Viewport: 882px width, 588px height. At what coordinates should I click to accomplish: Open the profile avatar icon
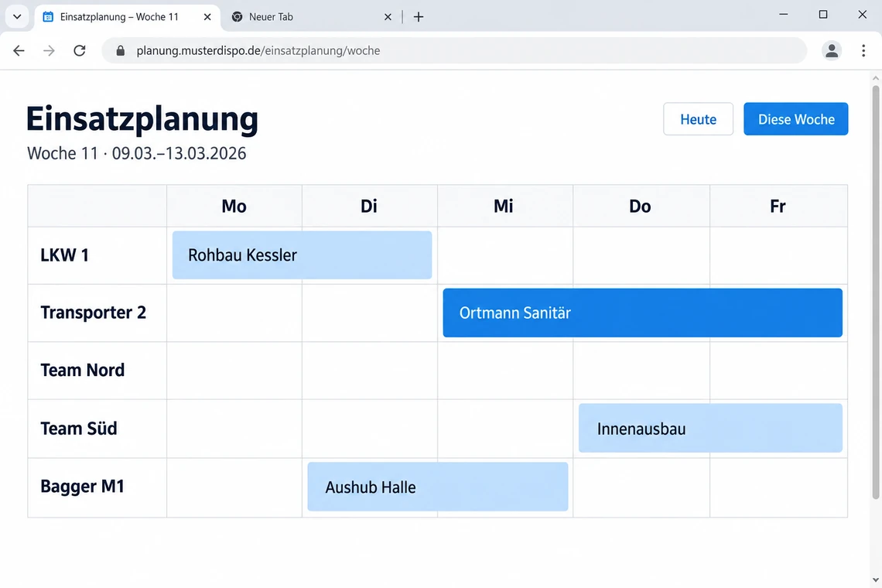click(x=832, y=50)
